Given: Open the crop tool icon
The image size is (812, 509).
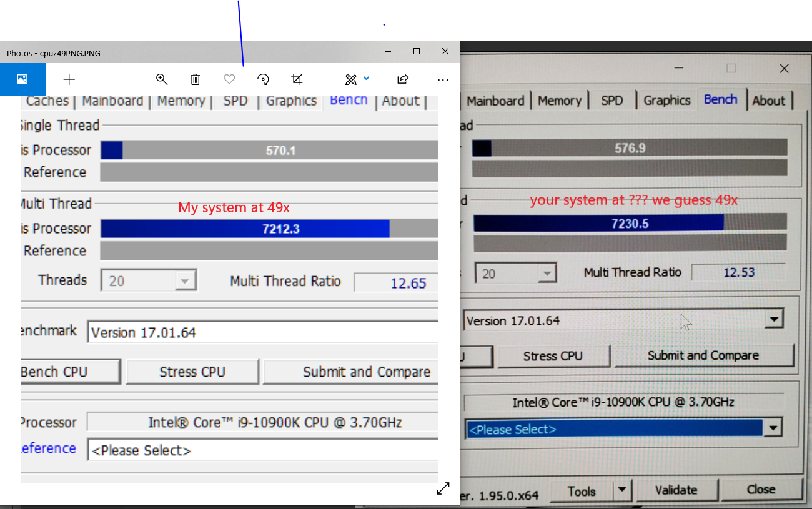Looking at the screenshot, I should (x=297, y=79).
